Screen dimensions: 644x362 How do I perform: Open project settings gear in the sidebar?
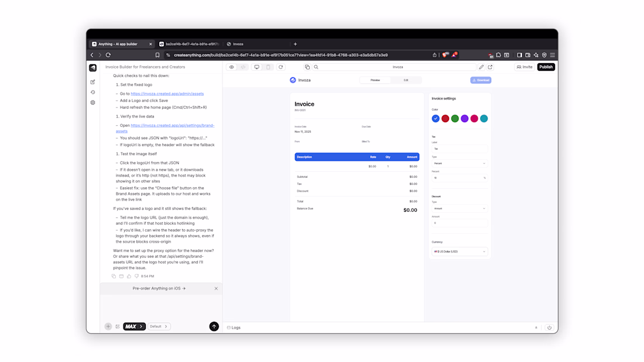pyautogui.click(x=93, y=102)
